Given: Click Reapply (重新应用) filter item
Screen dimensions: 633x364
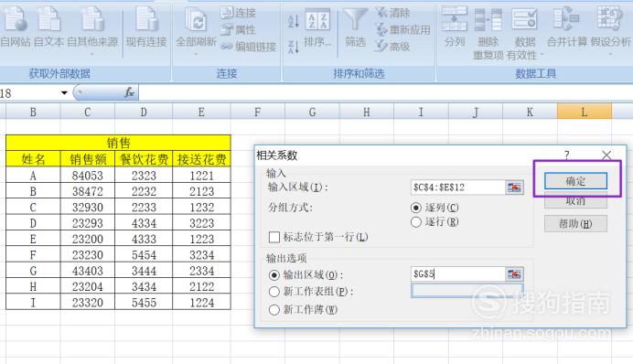Looking at the screenshot, I should (402, 30).
